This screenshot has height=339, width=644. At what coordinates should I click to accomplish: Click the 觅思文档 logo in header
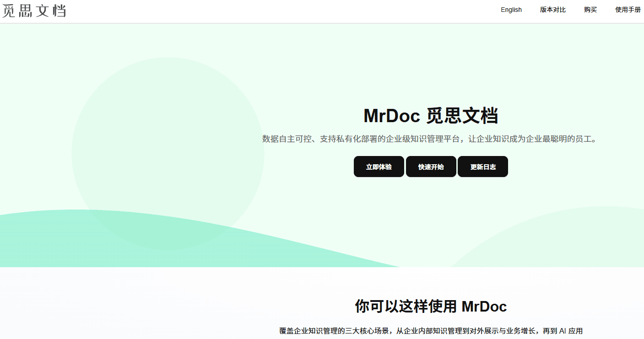click(x=34, y=10)
